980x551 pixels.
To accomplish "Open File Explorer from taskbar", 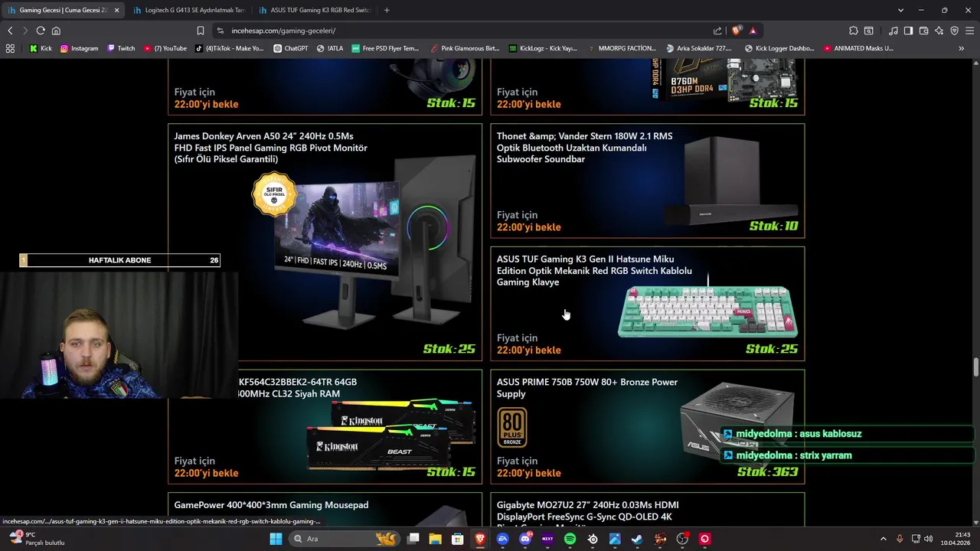I will (x=436, y=539).
